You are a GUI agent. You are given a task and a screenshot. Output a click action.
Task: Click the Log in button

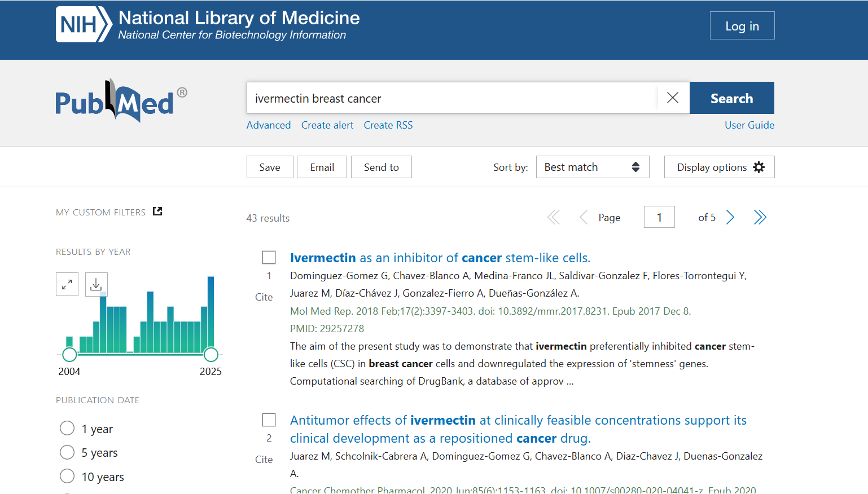pos(742,25)
